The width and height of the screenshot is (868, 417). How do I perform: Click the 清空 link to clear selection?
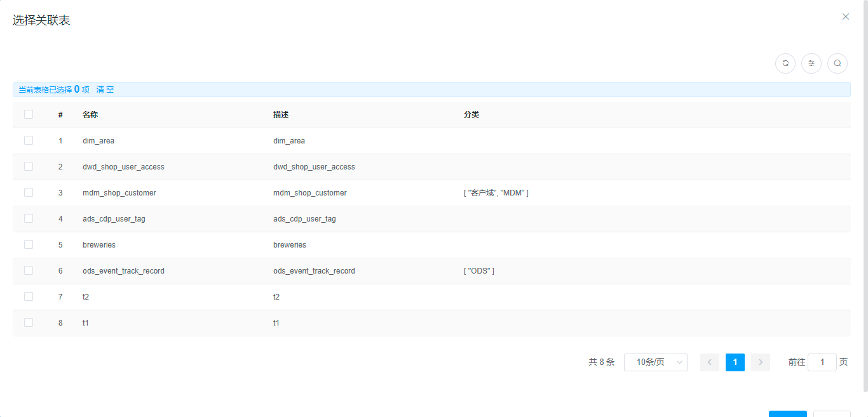(105, 89)
